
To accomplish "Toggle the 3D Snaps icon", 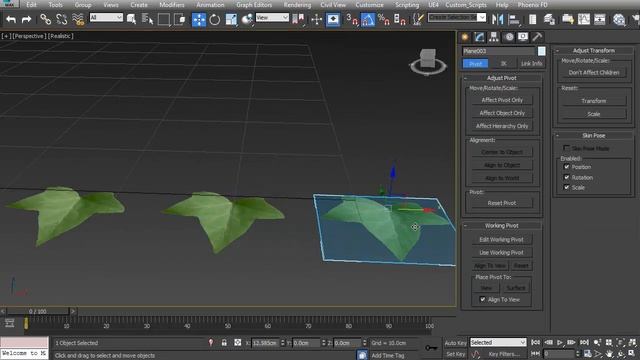I will point(352,19).
